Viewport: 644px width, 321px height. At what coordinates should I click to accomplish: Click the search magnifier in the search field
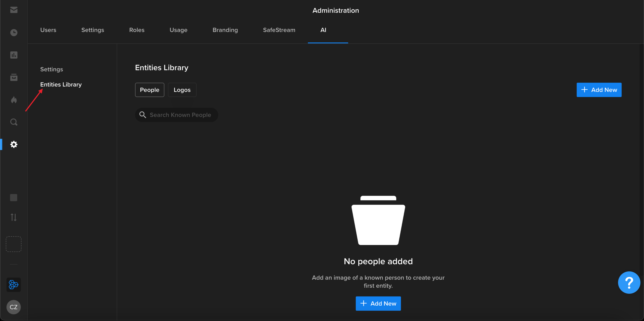[x=143, y=115]
